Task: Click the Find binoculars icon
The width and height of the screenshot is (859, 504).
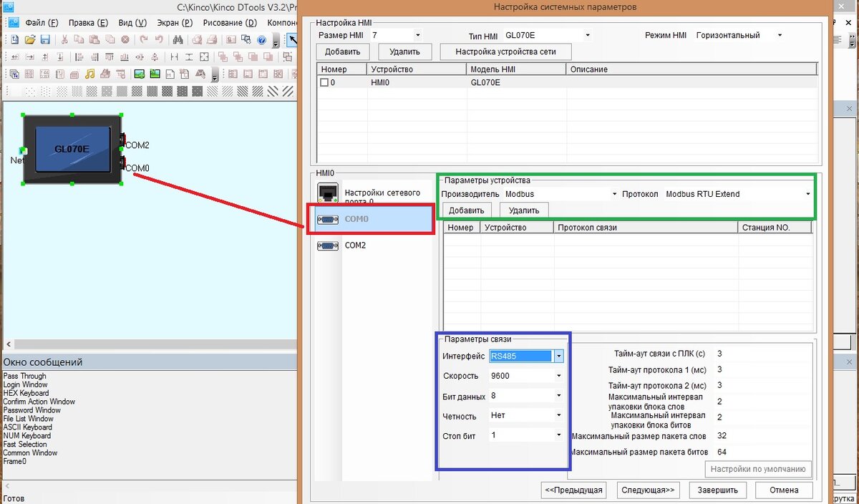Action: tap(178, 40)
